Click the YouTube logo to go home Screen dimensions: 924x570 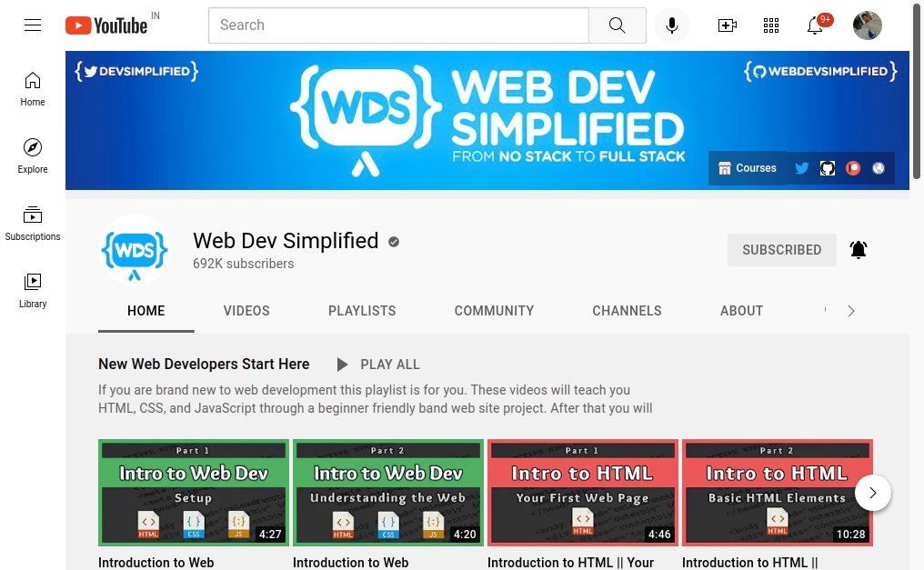[x=105, y=25]
